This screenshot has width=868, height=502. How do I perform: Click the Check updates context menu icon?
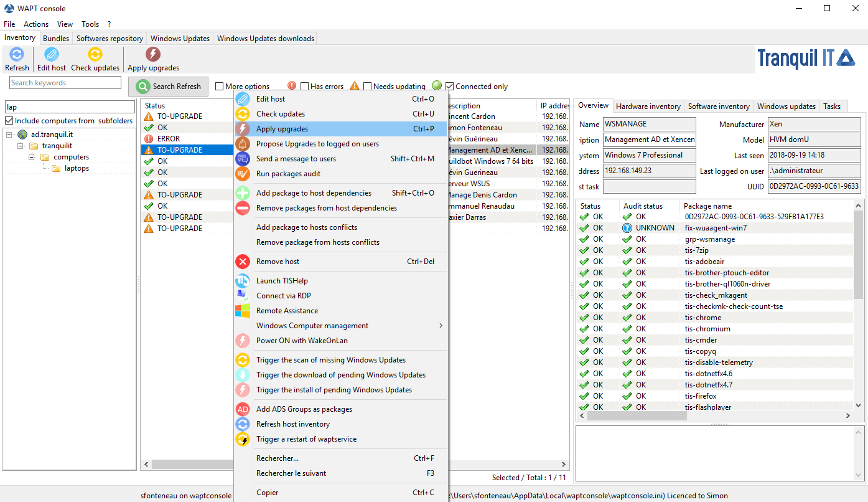(x=243, y=114)
